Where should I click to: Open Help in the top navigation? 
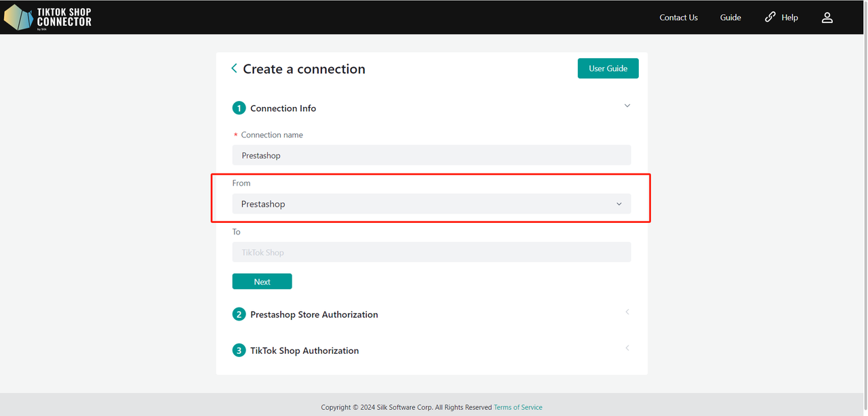(789, 18)
